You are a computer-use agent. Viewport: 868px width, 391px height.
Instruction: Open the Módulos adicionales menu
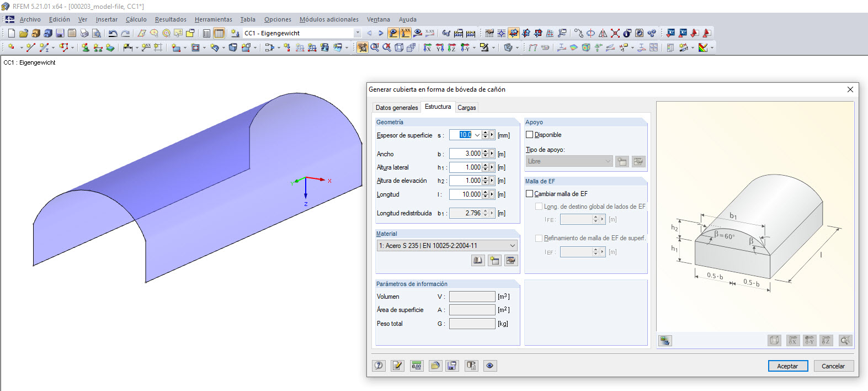coord(329,19)
